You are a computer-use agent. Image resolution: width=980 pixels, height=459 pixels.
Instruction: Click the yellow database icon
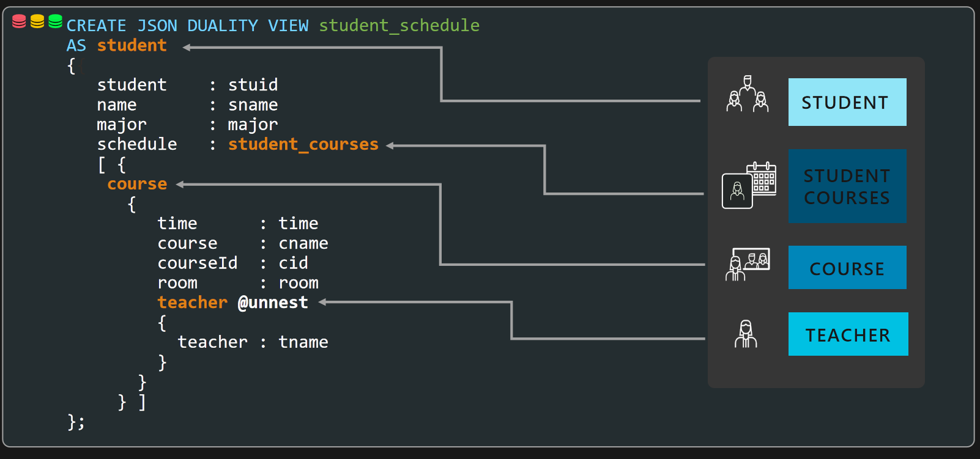(x=37, y=21)
